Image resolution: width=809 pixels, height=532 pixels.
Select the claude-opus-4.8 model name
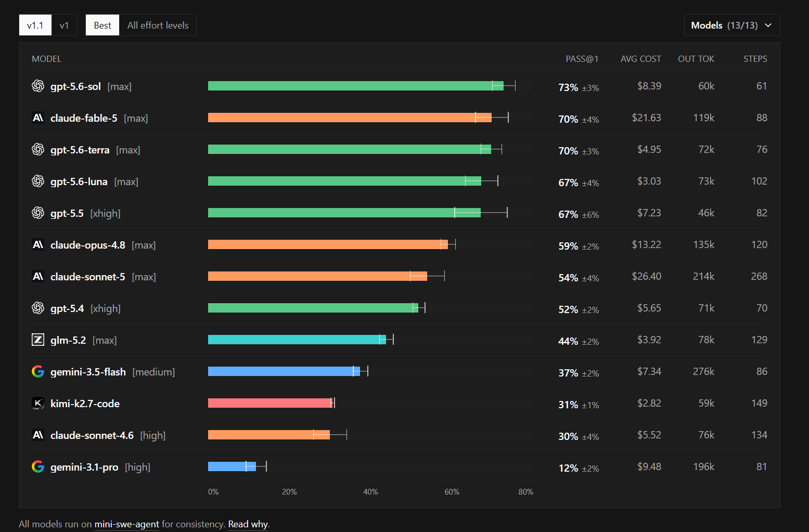(88, 245)
